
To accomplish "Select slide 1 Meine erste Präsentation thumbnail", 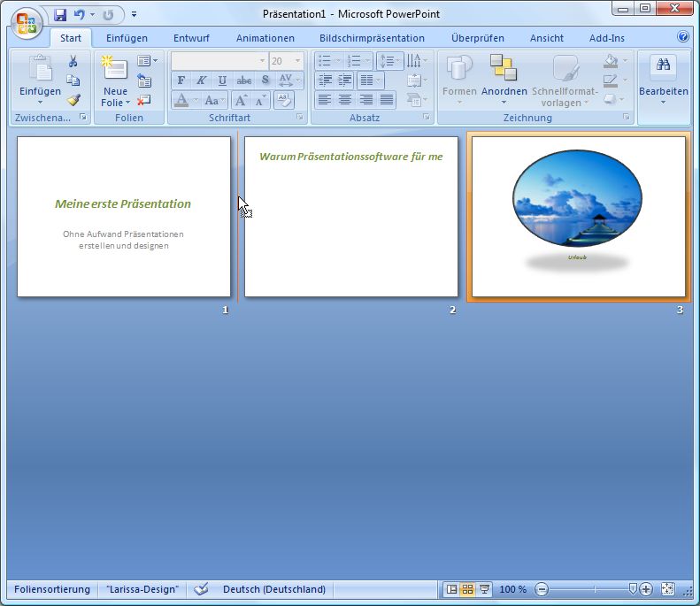I will [124, 217].
